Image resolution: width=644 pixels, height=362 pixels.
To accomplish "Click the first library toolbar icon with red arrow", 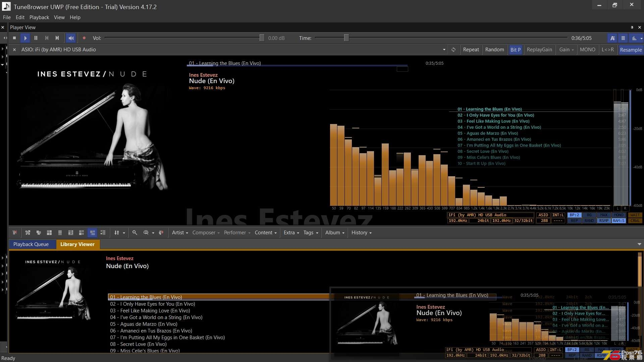I will click(x=14, y=233).
